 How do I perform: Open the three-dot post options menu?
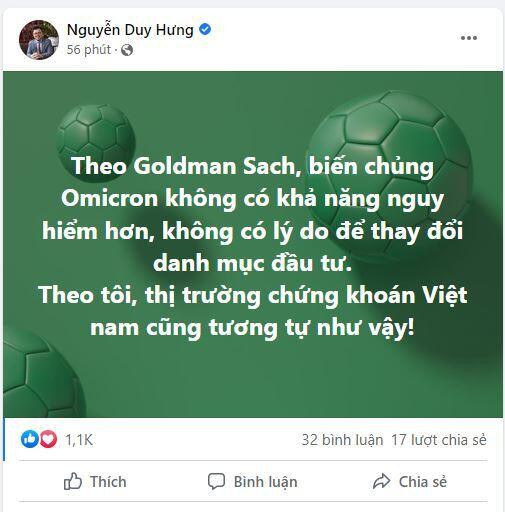[469, 38]
